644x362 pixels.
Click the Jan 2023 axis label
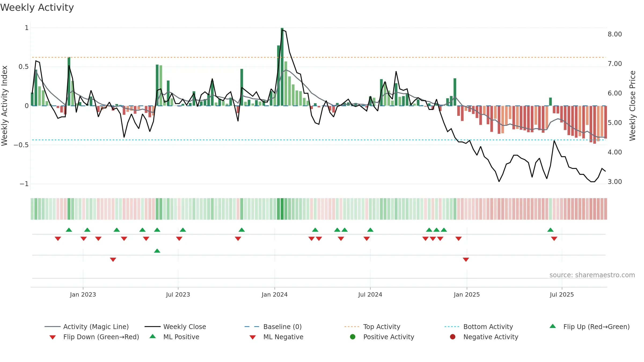click(83, 294)
